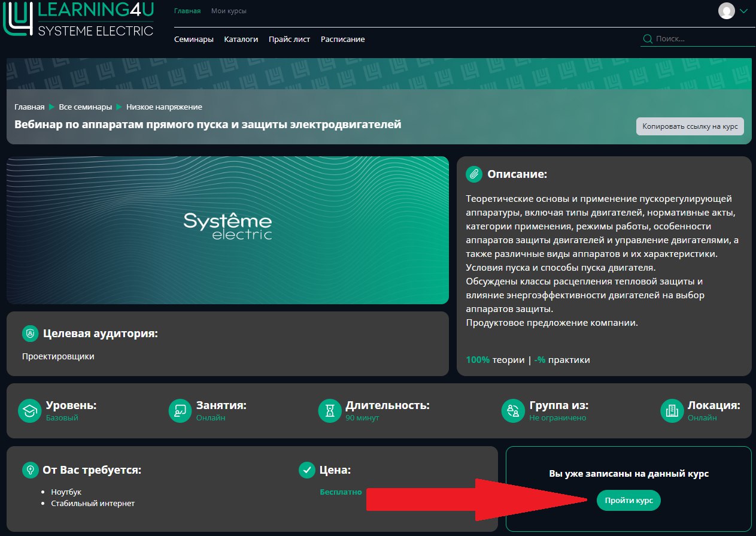
Task: Click the paperclip icon beside Описание
Action: click(474, 174)
